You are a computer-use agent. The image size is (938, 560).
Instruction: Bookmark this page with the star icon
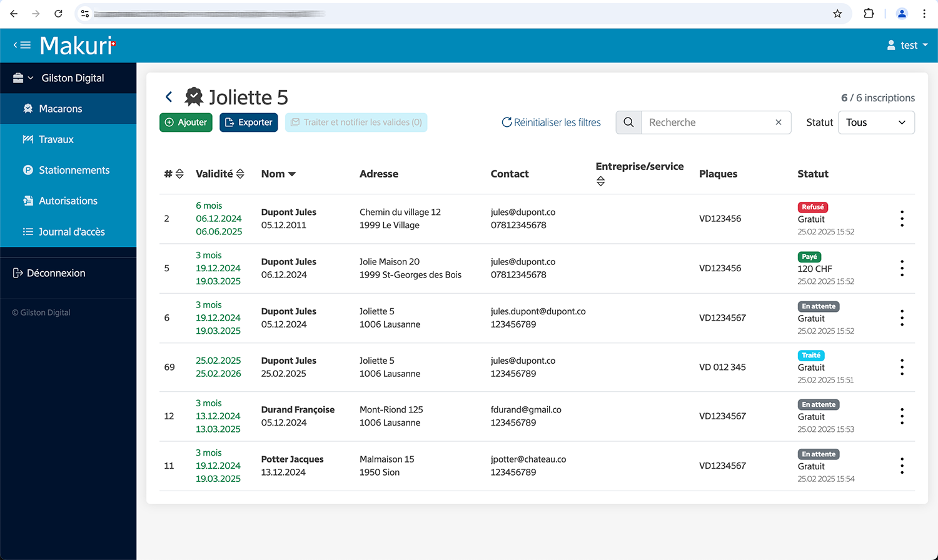click(837, 14)
